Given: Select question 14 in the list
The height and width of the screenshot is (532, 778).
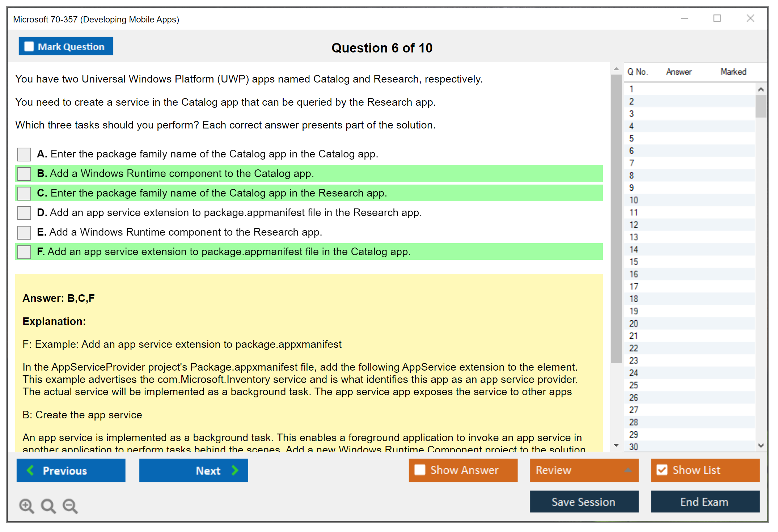Looking at the screenshot, I should (634, 250).
